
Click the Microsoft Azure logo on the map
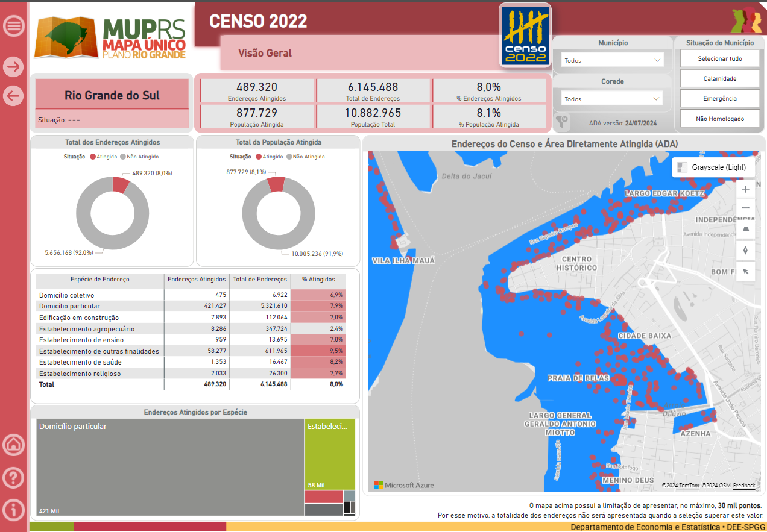(x=404, y=485)
